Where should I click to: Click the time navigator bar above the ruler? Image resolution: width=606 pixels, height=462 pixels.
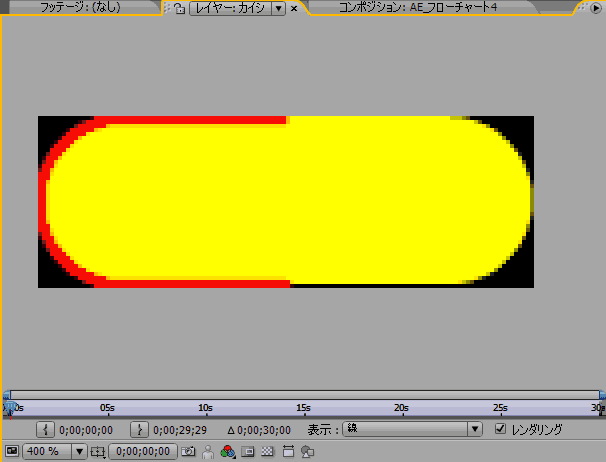(305, 395)
